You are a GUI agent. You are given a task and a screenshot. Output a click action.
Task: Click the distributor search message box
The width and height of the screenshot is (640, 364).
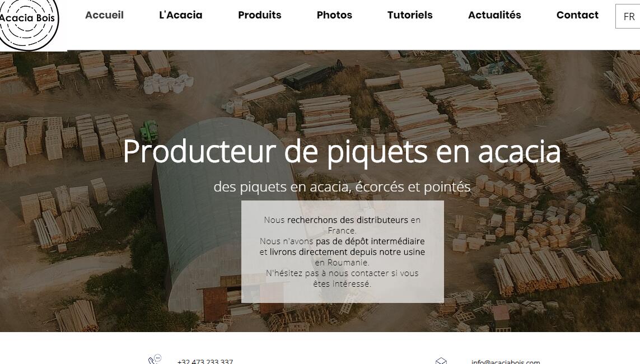(343, 251)
